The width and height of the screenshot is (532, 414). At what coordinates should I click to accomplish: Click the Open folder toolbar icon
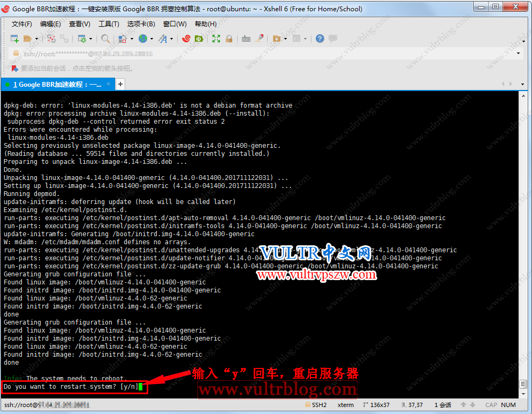[27, 39]
